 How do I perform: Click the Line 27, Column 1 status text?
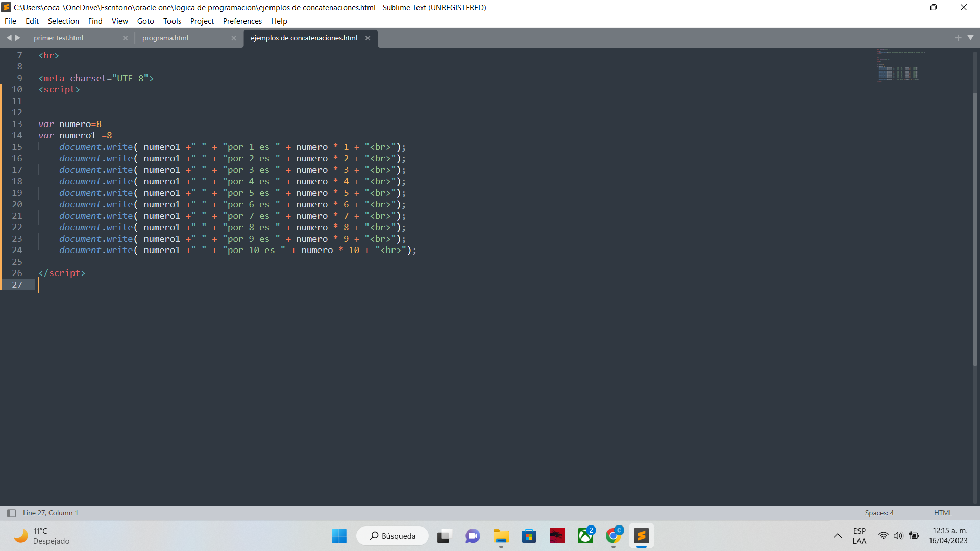[51, 513]
